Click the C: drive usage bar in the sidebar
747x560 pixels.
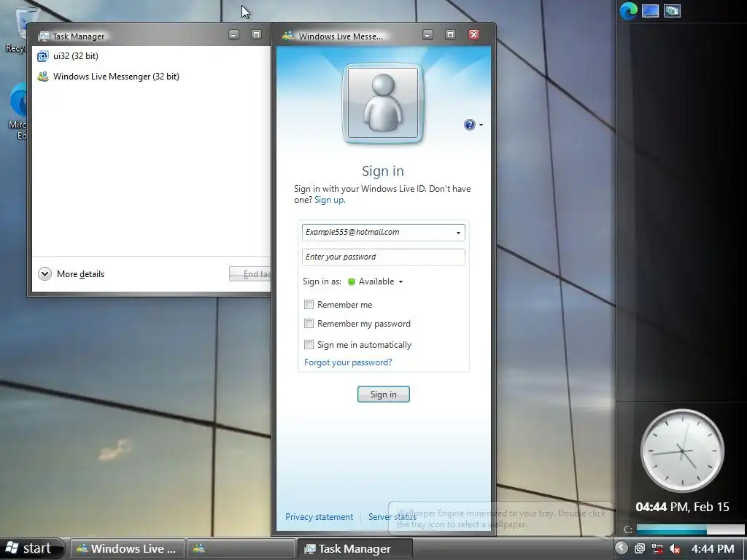point(690,529)
